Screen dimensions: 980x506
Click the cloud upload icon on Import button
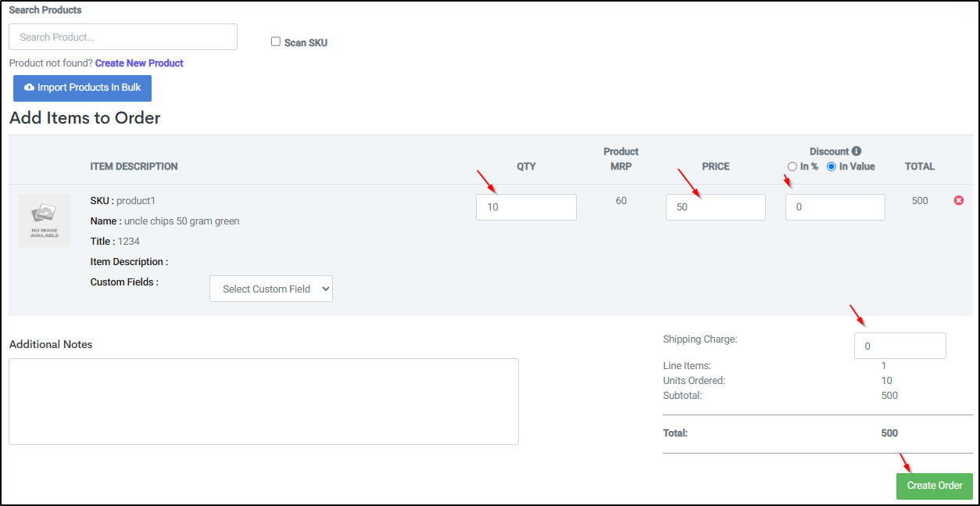(x=30, y=88)
